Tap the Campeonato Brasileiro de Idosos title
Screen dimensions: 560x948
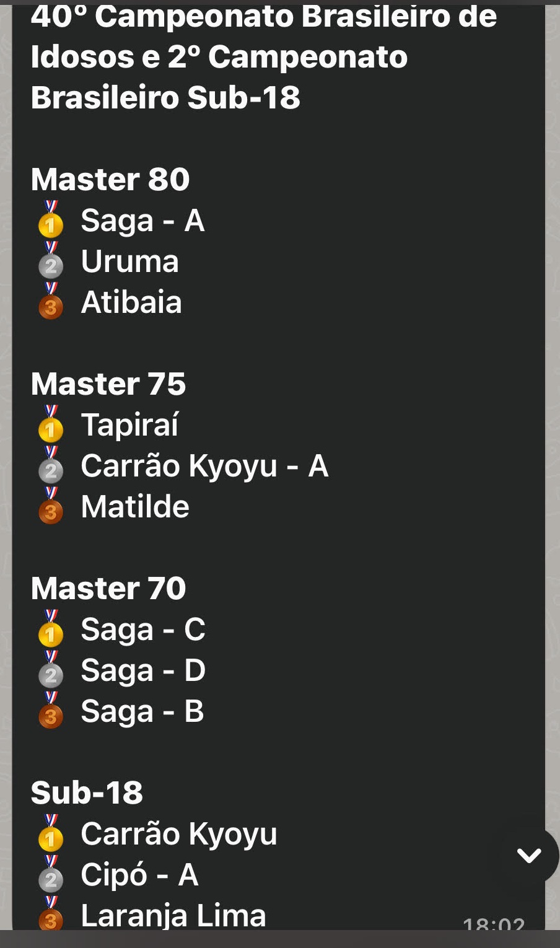263,57
